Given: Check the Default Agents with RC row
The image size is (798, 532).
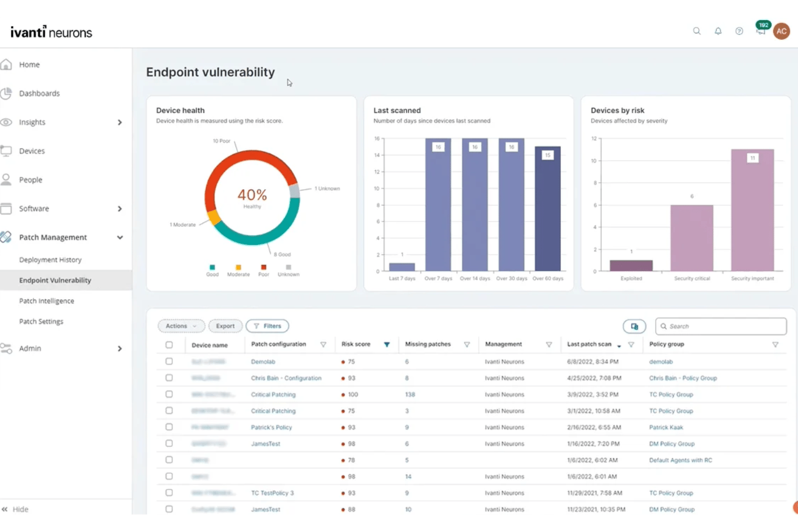Looking at the screenshot, I should coord(169,460).
